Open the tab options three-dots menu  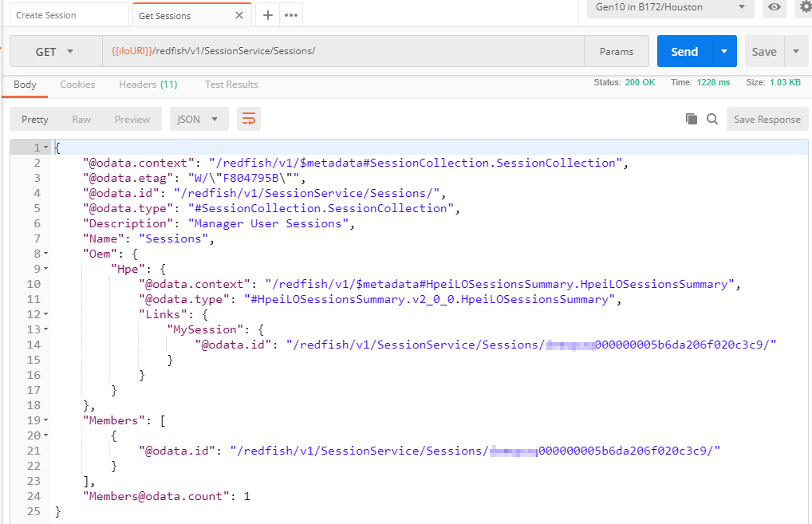pos(291,15)
